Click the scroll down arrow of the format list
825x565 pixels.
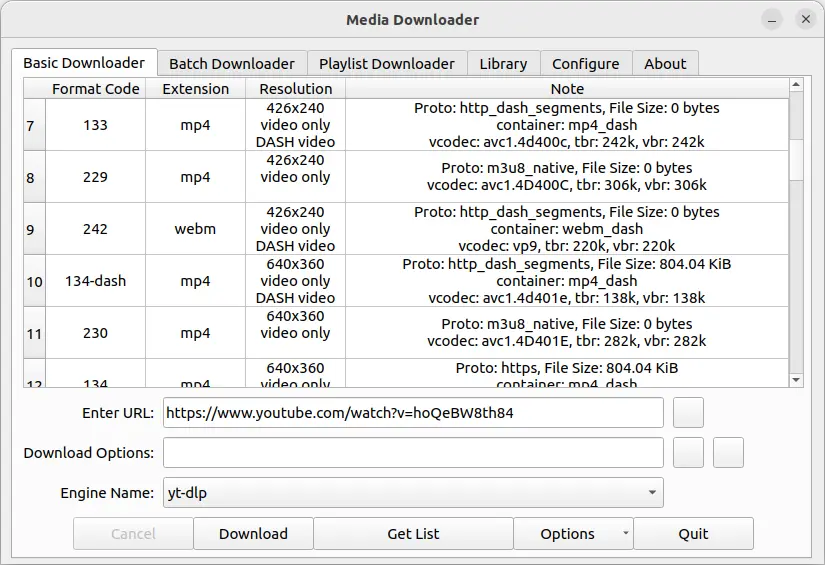coord(796,380)
